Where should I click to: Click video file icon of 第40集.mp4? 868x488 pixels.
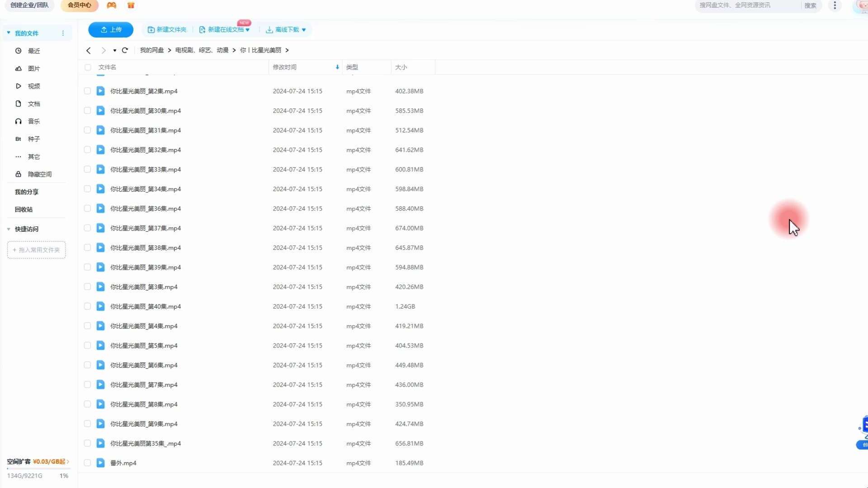pyautogui.click(x=100, y=306)
